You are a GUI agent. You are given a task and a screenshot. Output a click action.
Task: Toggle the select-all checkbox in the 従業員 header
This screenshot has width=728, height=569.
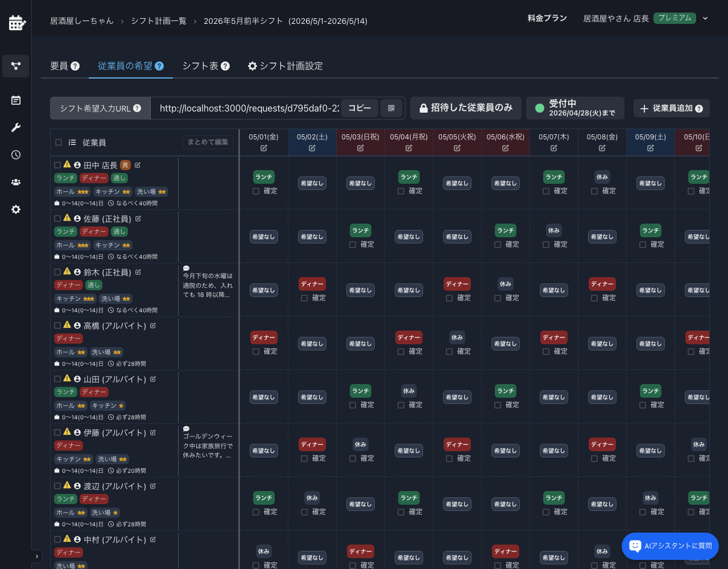coord(59,142)
